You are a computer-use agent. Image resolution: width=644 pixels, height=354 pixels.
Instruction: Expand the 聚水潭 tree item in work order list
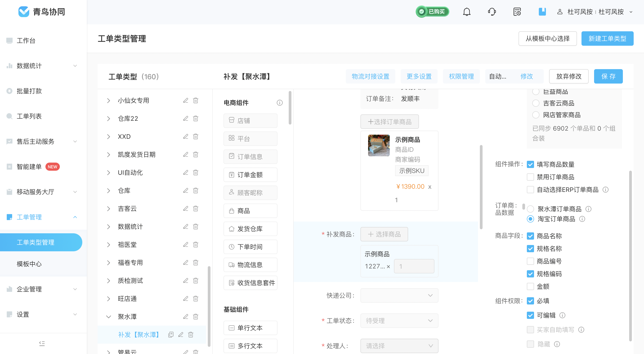tap(109, 316)
